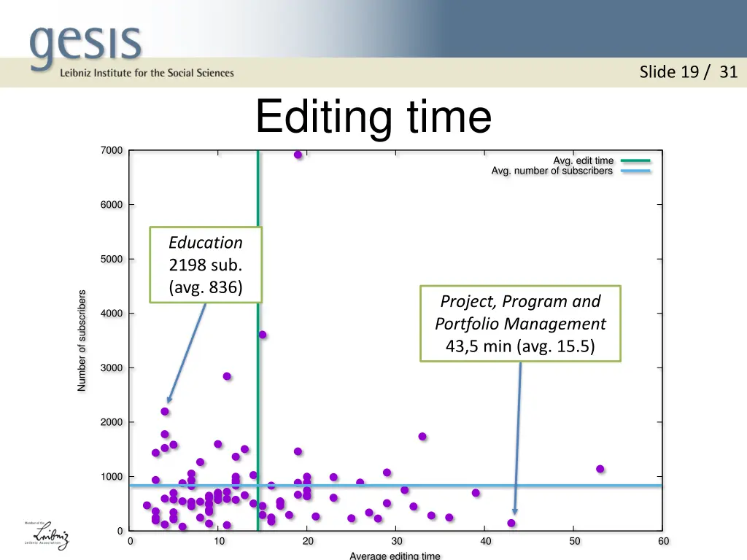Click the 'Editing time' slide title
747x560 pixels.
click(x=373, y=117)
